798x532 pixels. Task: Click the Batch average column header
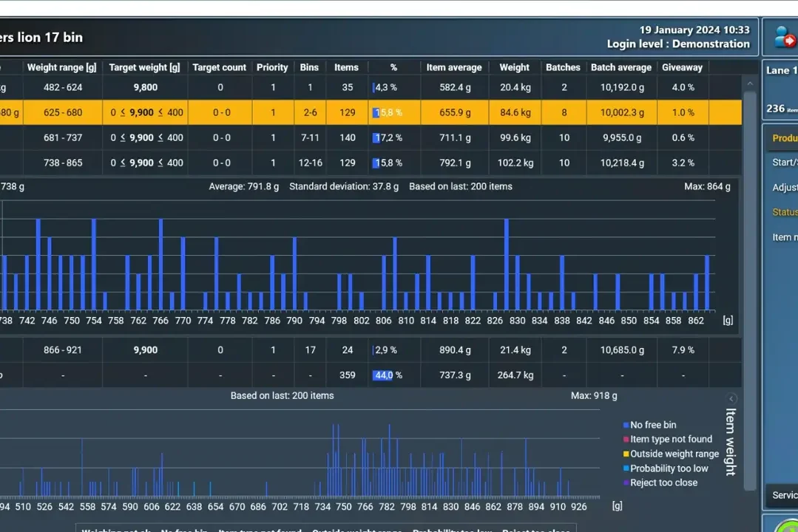pyautogui.click(x=621, y=67)
